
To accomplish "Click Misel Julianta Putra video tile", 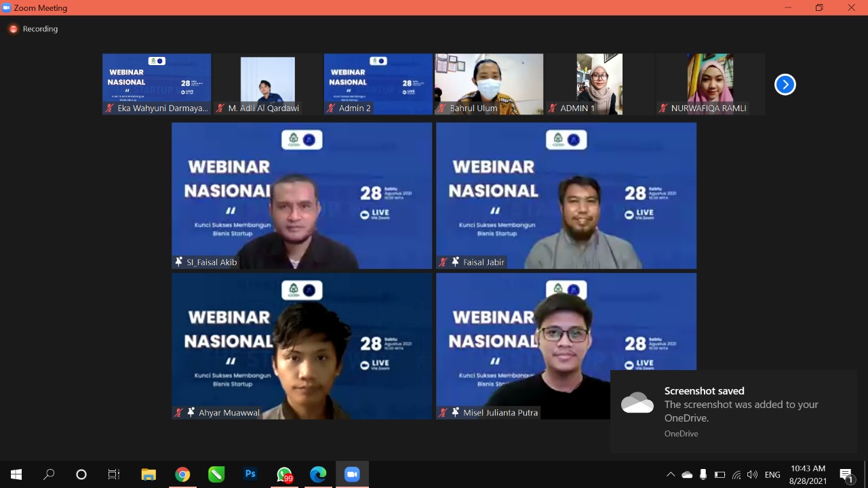I will [566, 346].
